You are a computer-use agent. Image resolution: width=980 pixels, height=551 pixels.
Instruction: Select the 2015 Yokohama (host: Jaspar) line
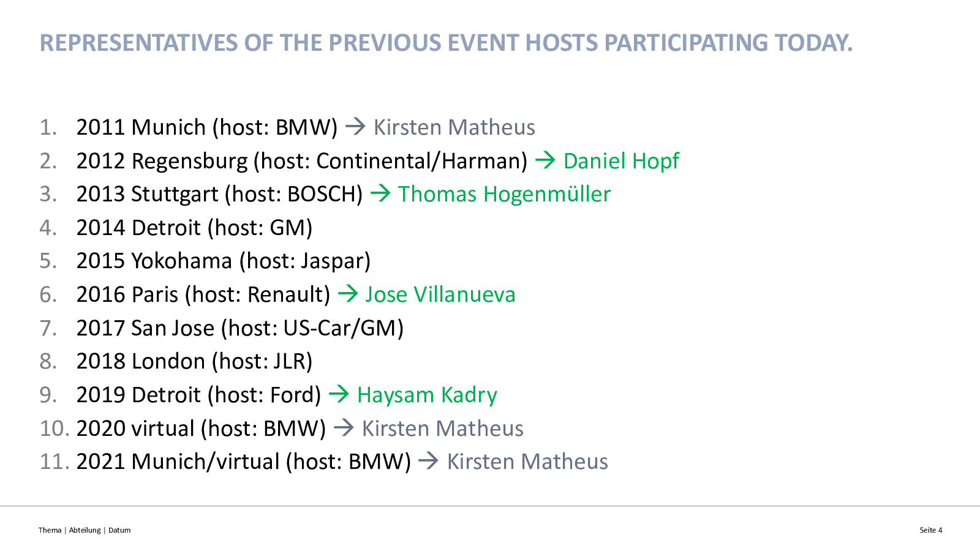[x=205, y=261]
